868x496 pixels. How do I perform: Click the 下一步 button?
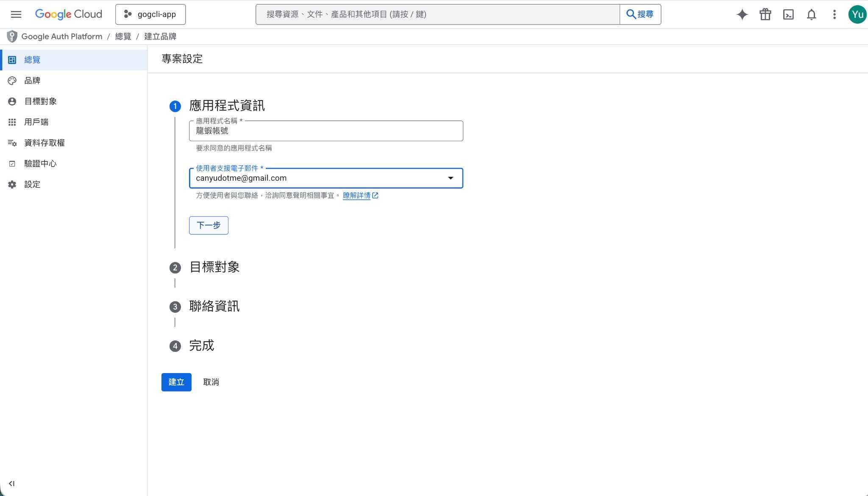[x=209, y=225]
